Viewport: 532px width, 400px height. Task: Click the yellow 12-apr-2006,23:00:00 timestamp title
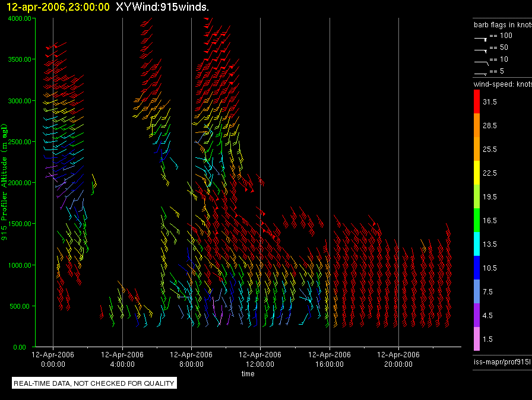coord(55,7)
